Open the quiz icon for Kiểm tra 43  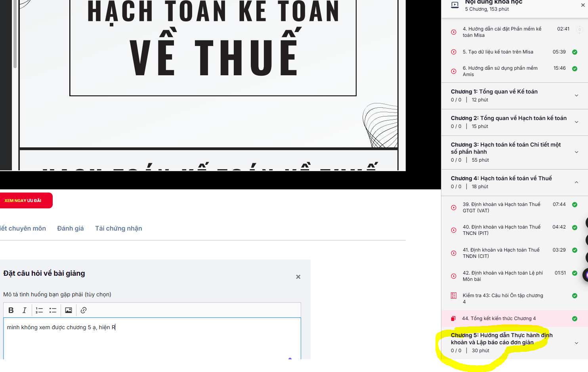pyautogui.click(x=454, y=296)
